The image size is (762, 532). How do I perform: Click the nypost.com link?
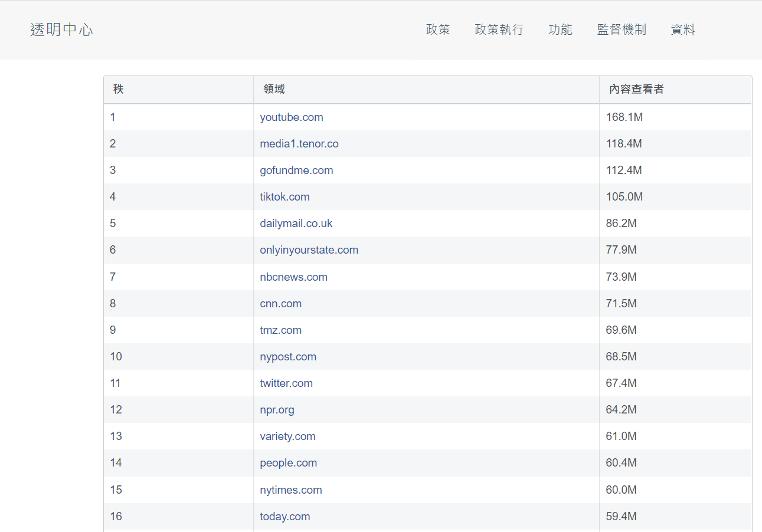pyautogui.click(x=288, y=357)
